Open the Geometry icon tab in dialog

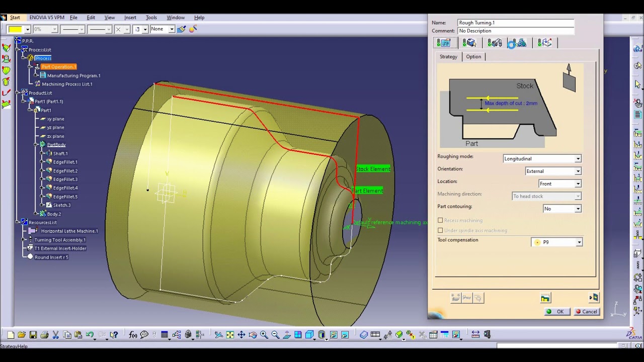(x=470, y=43)
